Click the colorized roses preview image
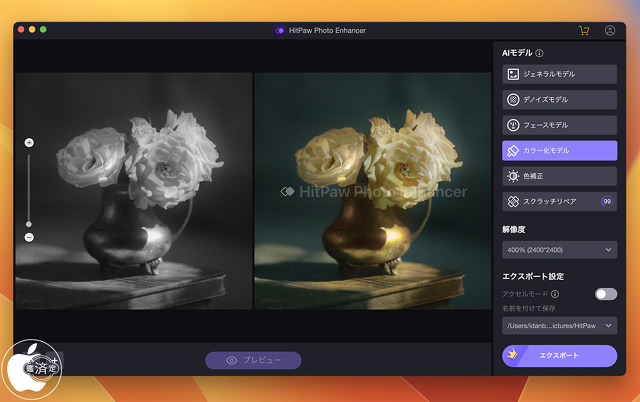Viewport: 640px width, 402px height. tap(373, 191)
